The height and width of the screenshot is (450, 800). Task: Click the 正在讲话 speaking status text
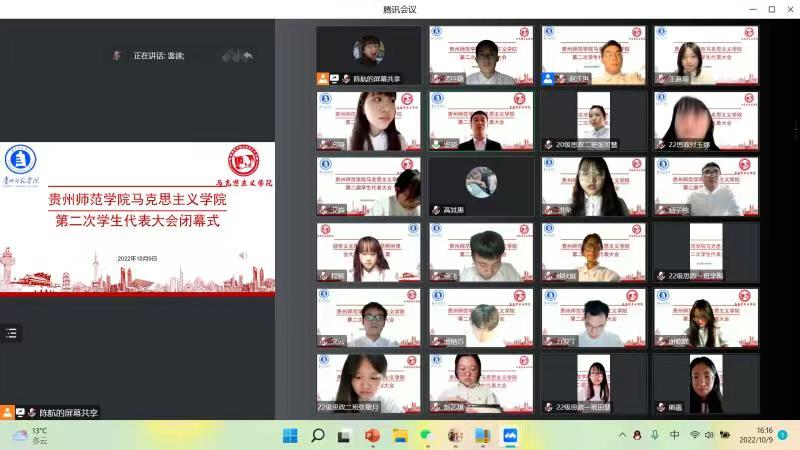point(159,55)
